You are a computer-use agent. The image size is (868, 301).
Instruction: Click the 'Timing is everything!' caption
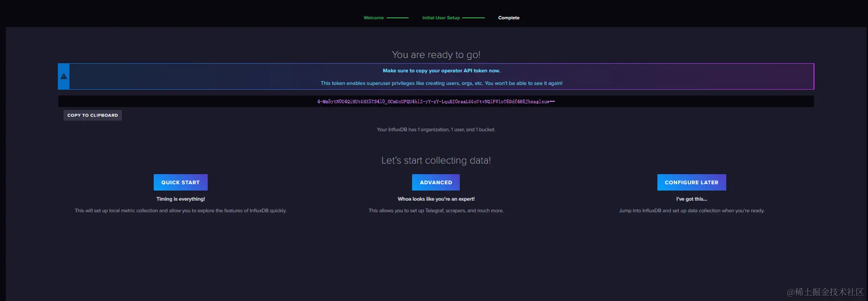[181, 199]
